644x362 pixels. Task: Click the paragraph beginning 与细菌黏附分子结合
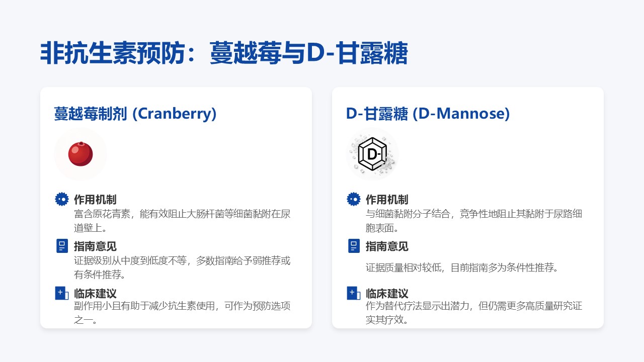[474, 221]
